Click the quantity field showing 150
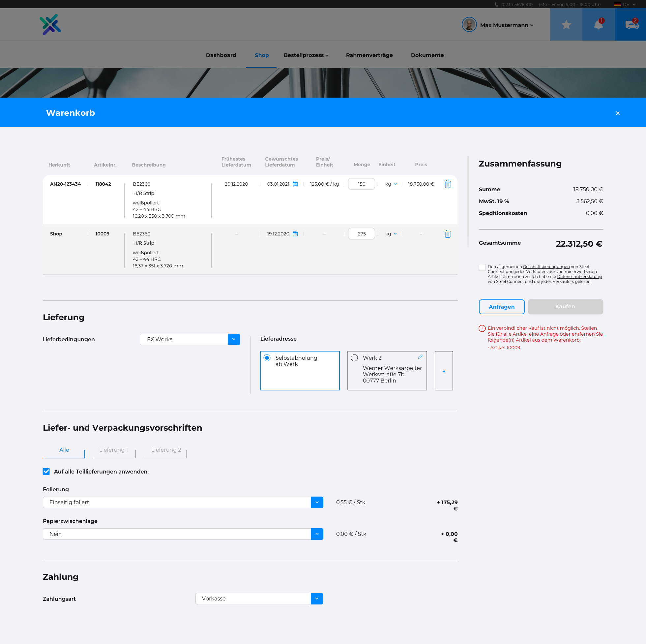This screenshot has width=646, height=644. tap(361, 184)
